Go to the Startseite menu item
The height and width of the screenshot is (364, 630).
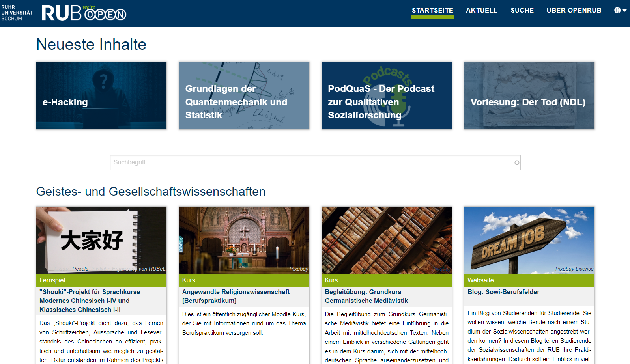pos(432,11)
